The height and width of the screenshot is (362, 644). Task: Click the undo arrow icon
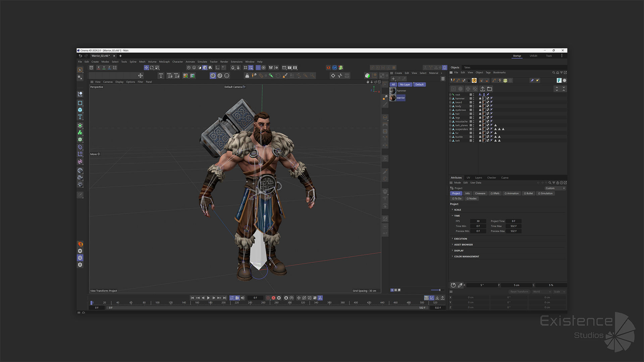(80, 56)
